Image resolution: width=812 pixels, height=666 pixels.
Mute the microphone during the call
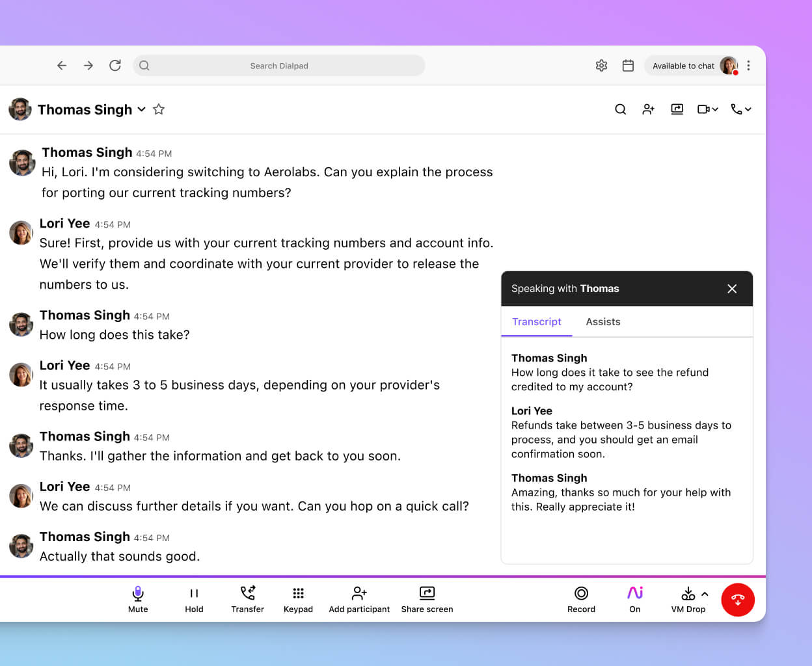(x=137, y=598)
